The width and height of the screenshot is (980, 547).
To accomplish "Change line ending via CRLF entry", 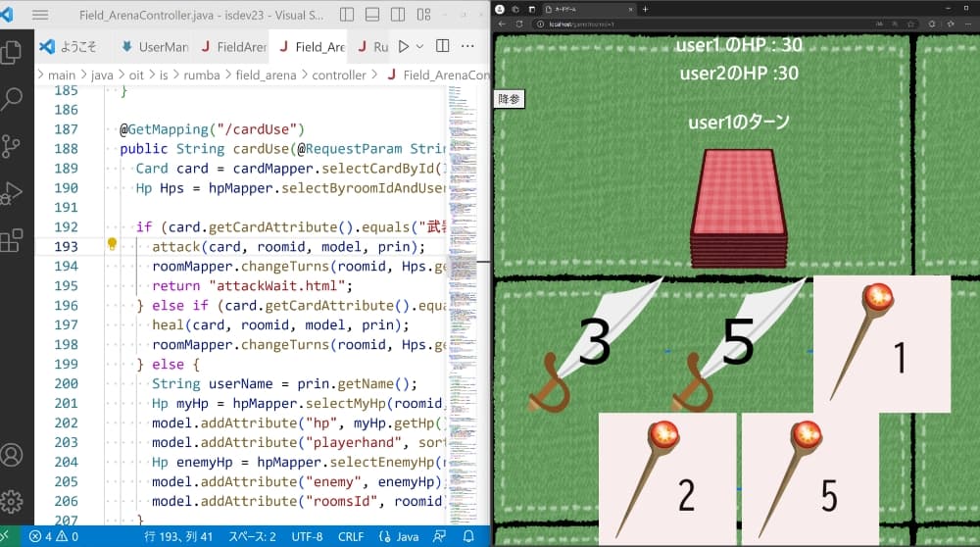I will click(x=351, y=536).
